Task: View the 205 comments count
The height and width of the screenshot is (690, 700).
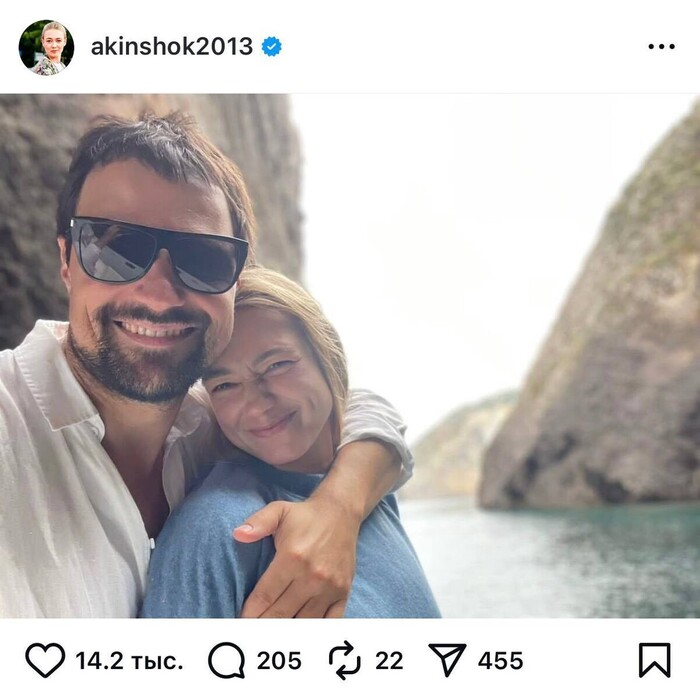Action: (x=279, y=661)
